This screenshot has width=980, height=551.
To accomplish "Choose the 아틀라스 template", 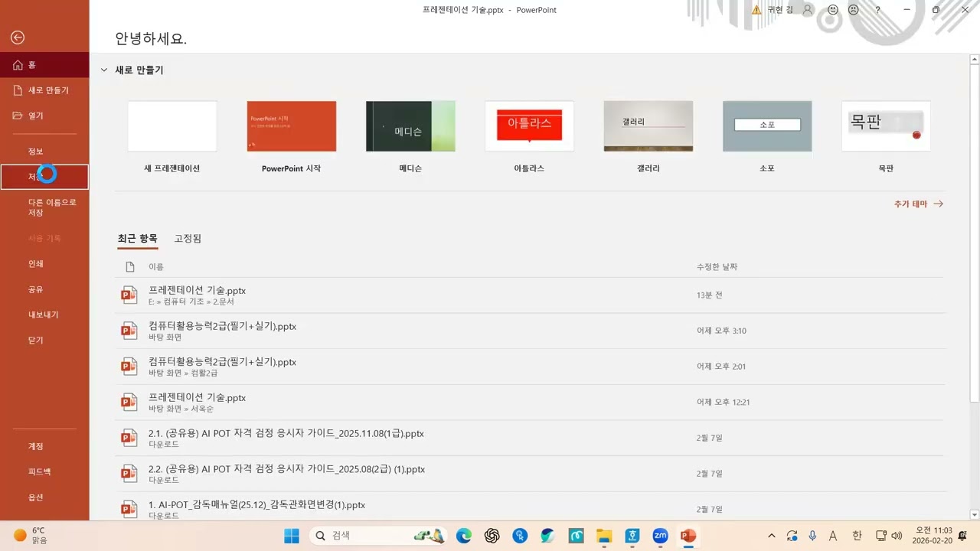I will [529, 126].
